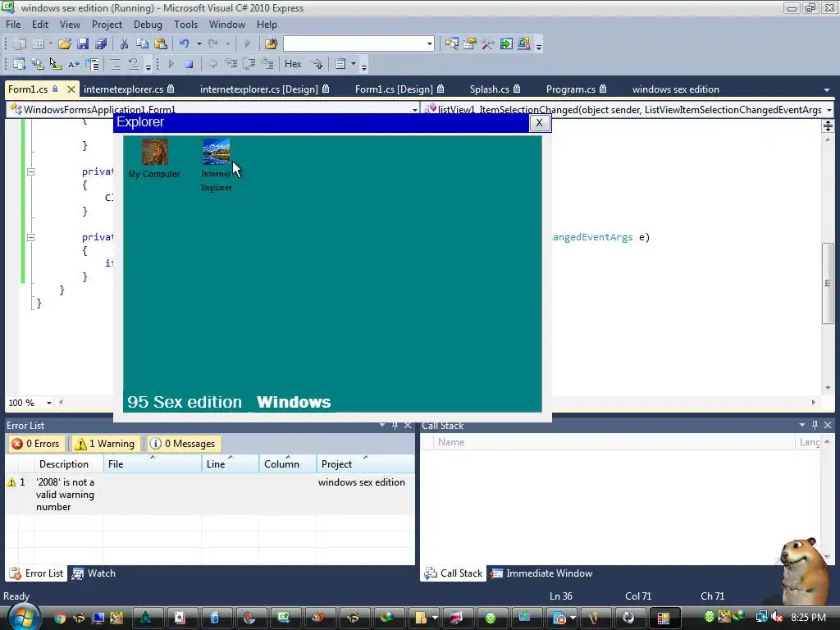Close the Form1.cs tab
Viewport: 840px width, 630px height.
point(71,89)
